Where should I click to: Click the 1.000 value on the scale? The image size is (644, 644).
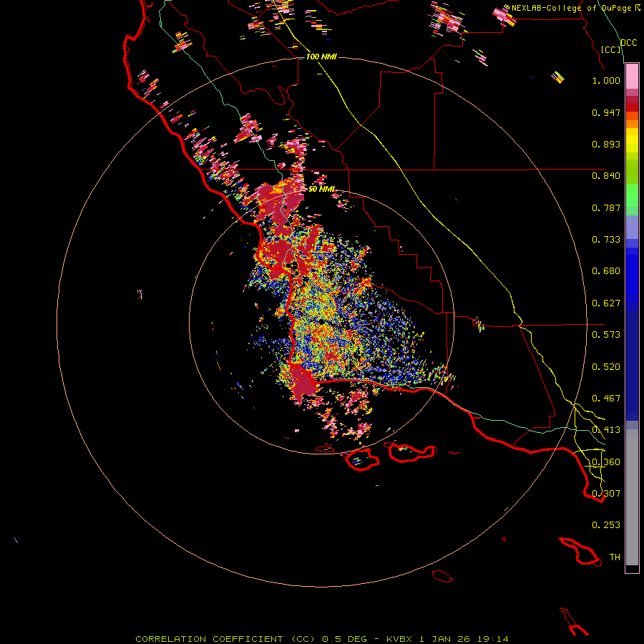click(606, 80)
